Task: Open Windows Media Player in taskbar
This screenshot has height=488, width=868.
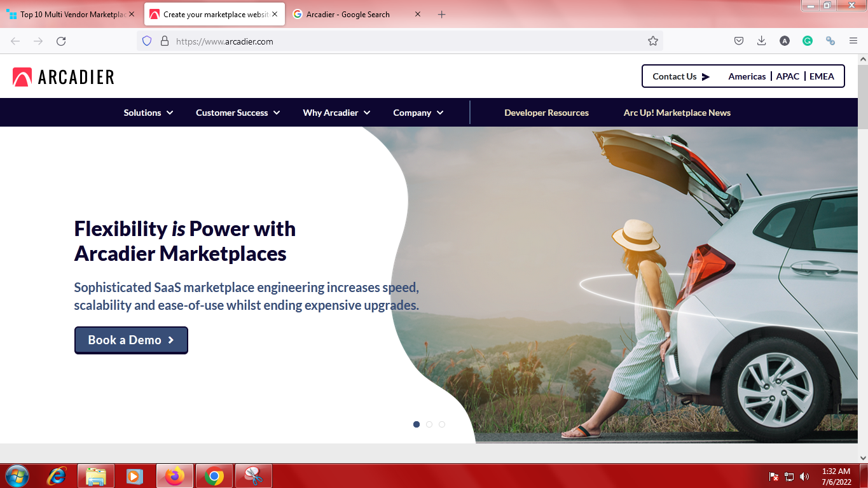Action: click(x=134, y=476)
